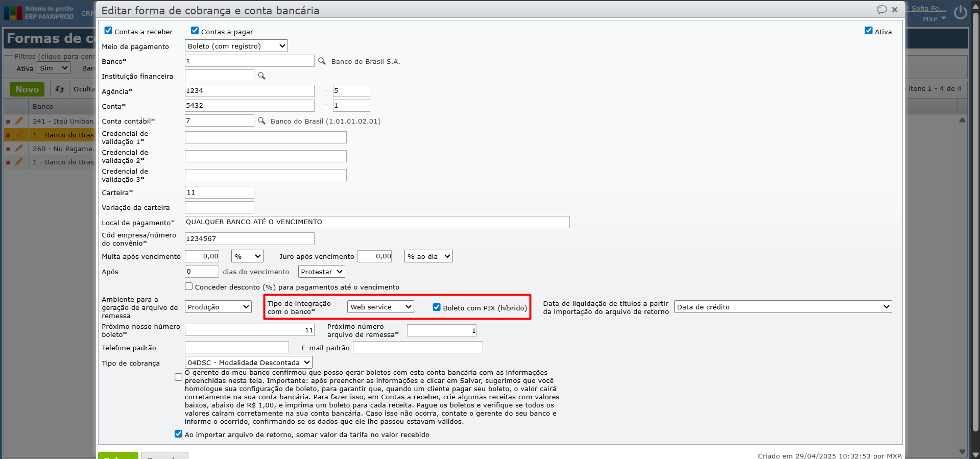
Task: Open the Tipo de cobrança dropdown
Action: (249, 363)
